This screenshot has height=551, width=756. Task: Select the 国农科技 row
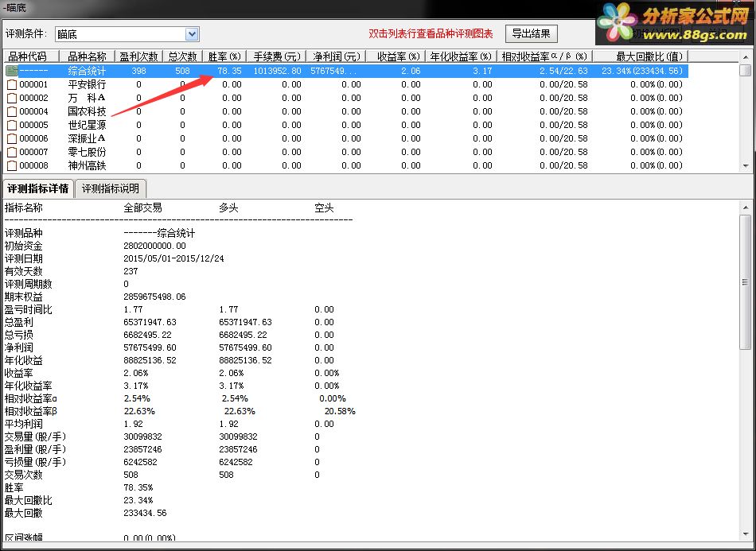click(x=345, y=111)
